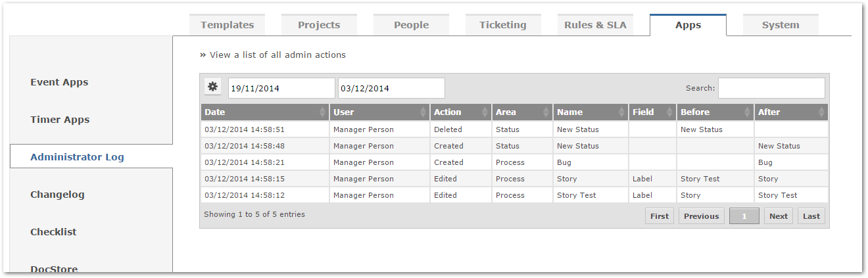Click the Previous page button

click(x=701, y=216)
